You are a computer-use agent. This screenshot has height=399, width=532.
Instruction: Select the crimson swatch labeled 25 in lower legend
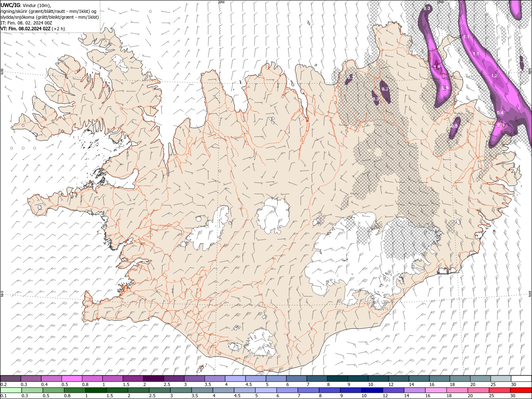tap(500, 390)
